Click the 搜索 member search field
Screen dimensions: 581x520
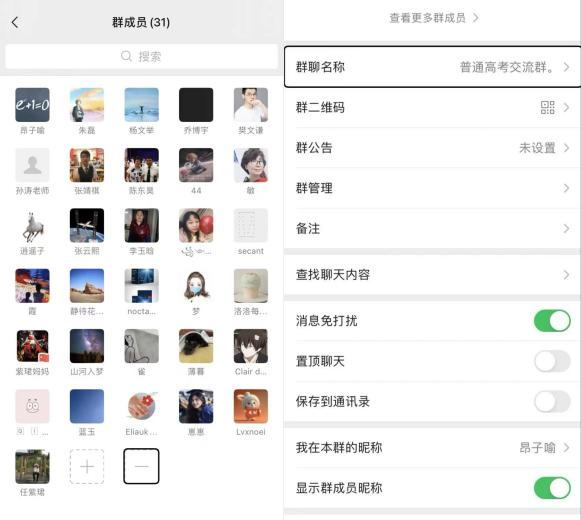142,56
